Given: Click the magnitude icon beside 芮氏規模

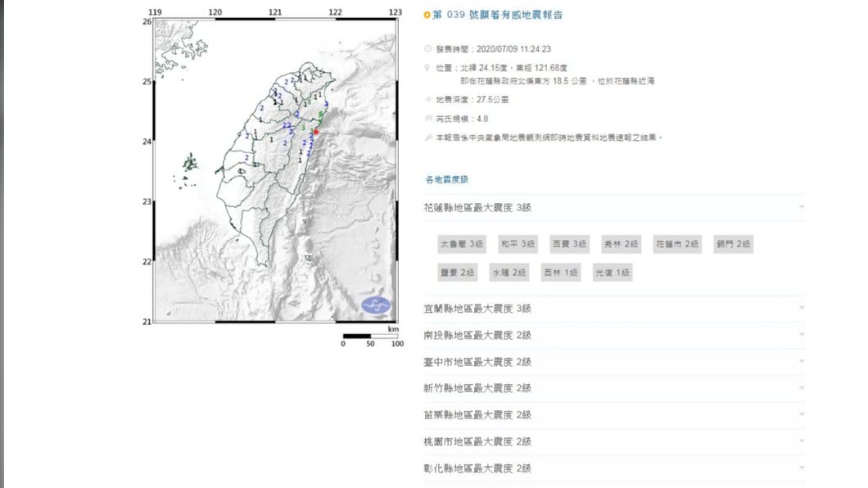Looking at the screenshot, I should [427, 119].
